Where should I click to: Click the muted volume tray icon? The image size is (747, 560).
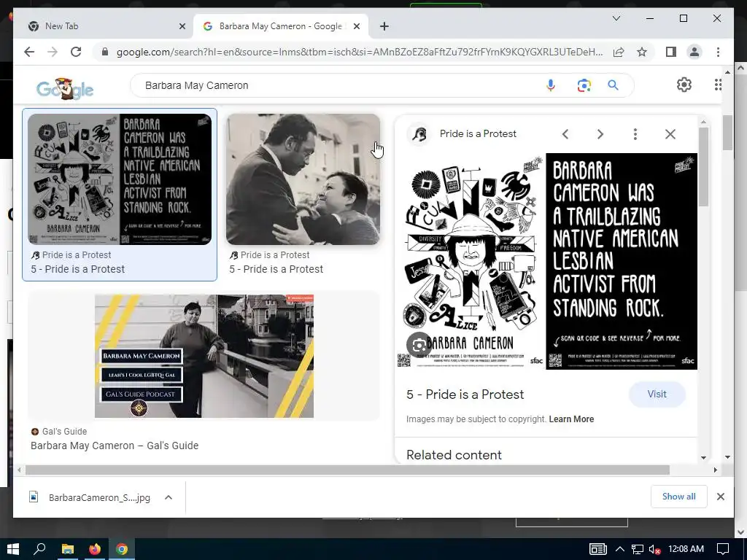pyautogui.click(x=654, y=549)
